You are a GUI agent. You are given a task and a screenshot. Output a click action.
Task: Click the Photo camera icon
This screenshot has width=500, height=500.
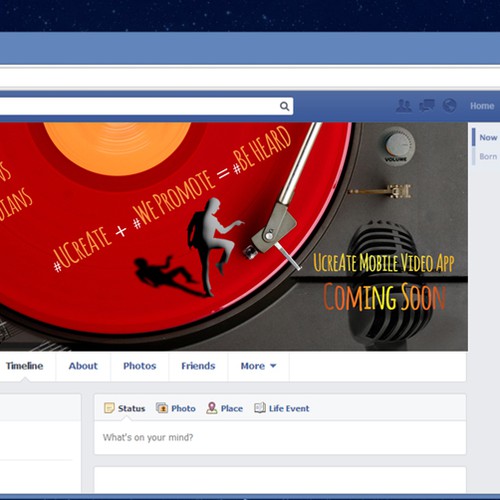point(162,408)
